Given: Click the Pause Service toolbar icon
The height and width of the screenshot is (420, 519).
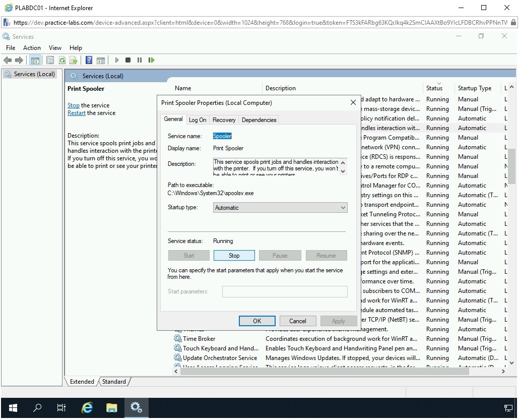Looking at the screenshot, I should pos(140,60).
